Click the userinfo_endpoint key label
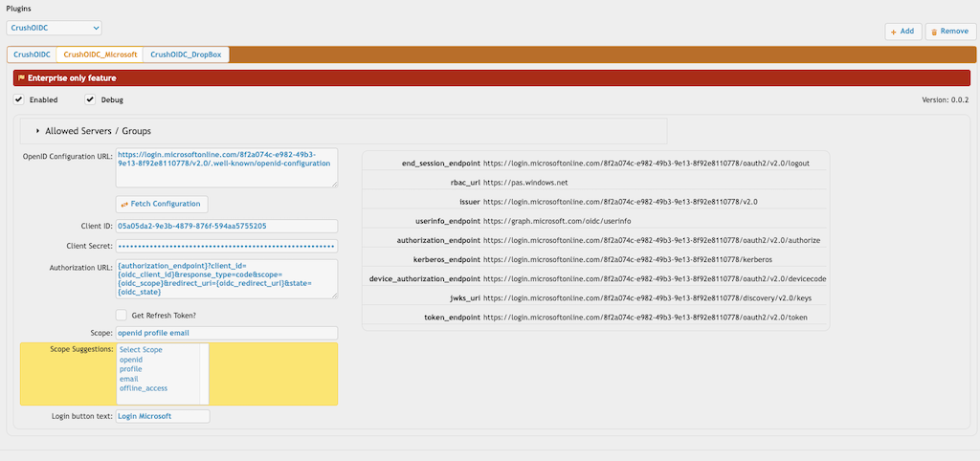980x461 pixels. point(448,221)
